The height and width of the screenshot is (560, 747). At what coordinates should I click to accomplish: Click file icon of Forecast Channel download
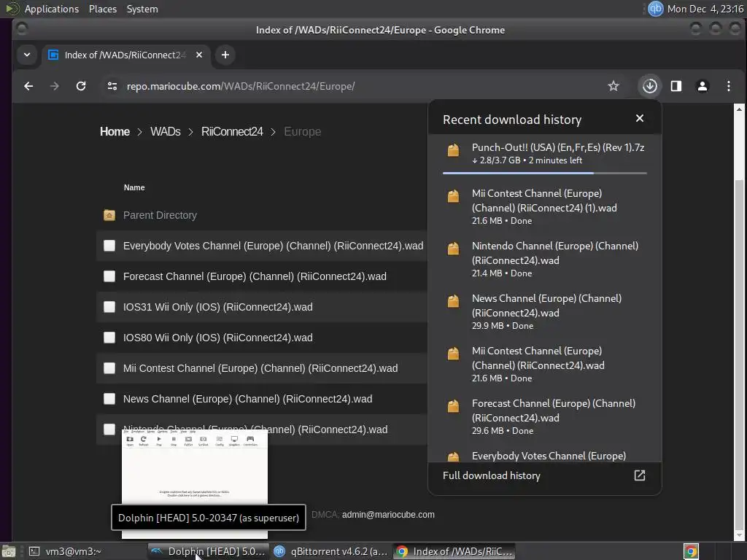[453, 405]
